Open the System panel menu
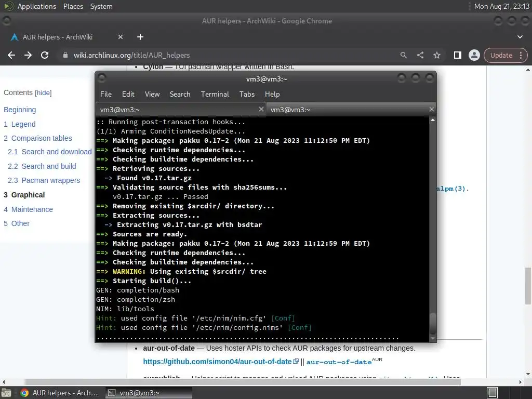The image size is (532, 399). click(x=101, y=6)
